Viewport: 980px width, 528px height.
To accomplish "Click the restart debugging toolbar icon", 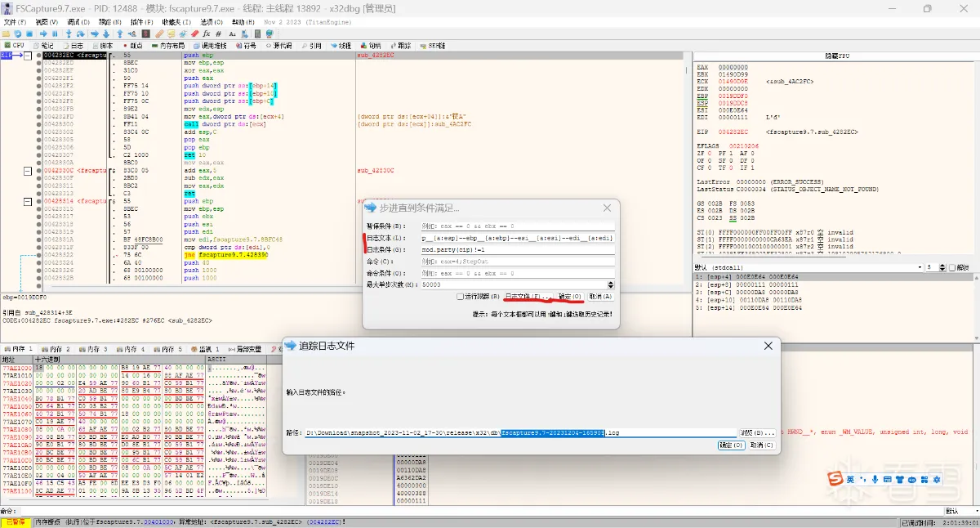I will 18,34.
